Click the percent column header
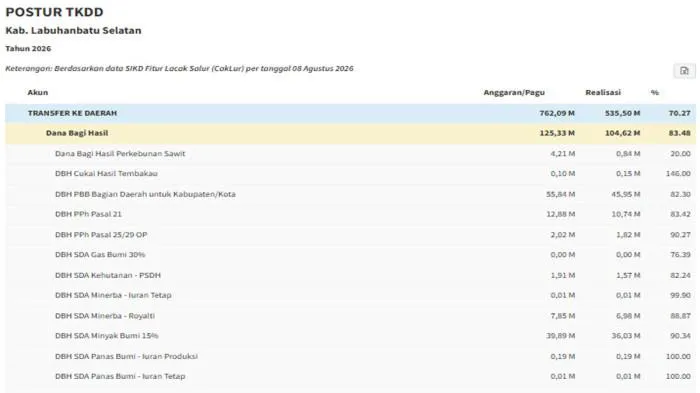 click(x=654, y=92)
